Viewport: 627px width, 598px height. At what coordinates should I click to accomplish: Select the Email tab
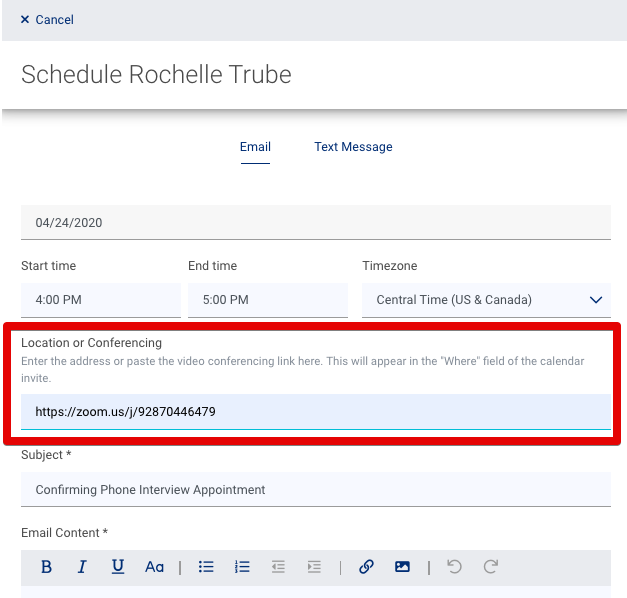coord(255,147)
